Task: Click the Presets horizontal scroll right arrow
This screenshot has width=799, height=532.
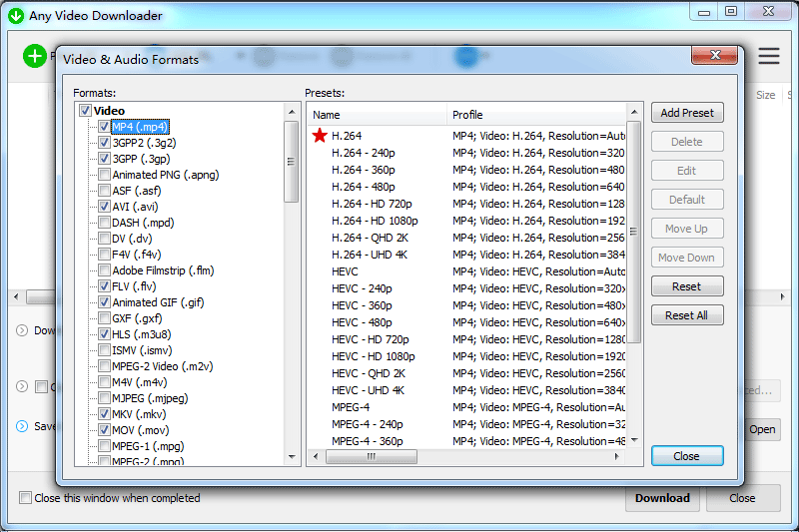Action: (617, 456)
